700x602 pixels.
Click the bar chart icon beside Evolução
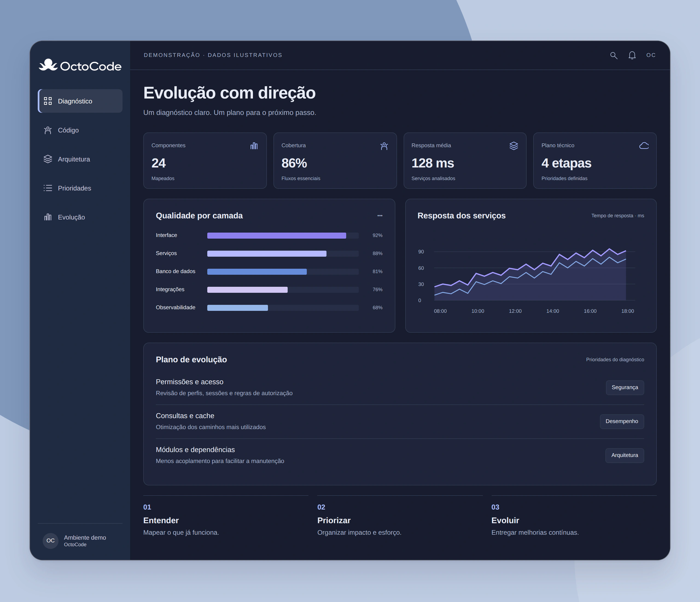pyautogui.click(x=48, y=217)
